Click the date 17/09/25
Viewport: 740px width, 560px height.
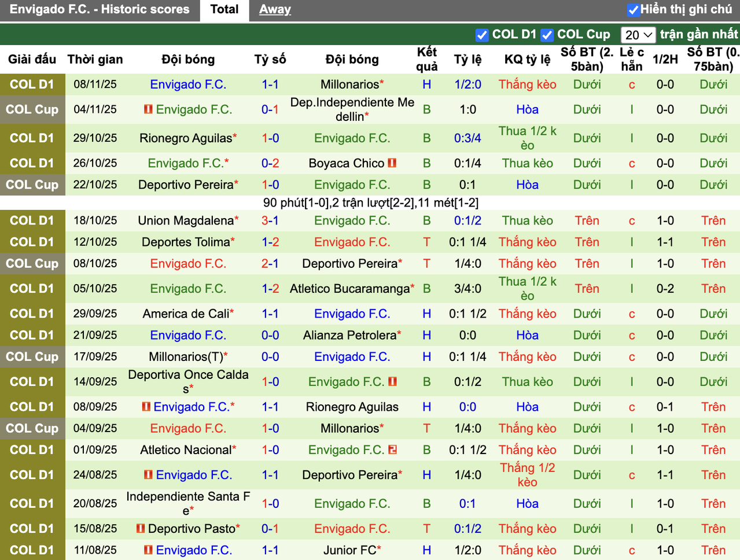(x=95, y=356)
